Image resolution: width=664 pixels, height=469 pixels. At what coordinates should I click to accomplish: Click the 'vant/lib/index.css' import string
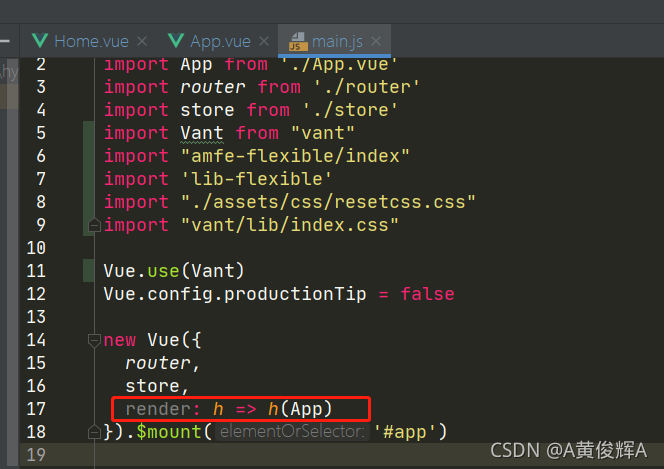[x=290, y=225]
